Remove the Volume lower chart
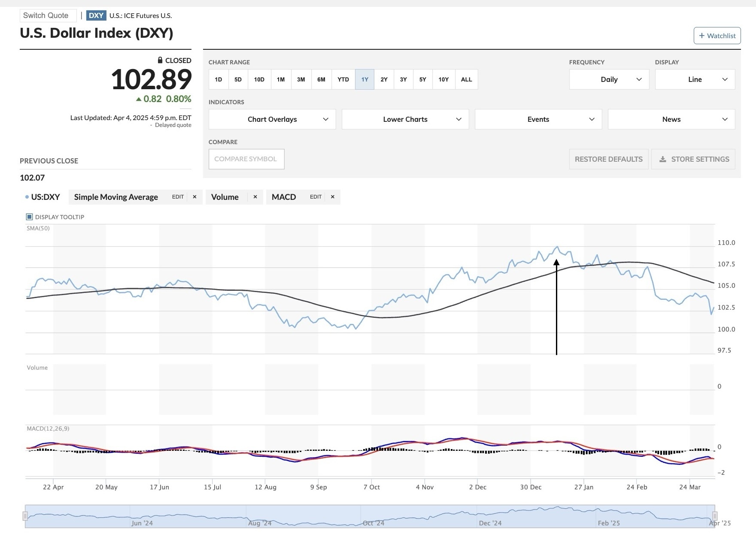Viewport: 756px width, 540px height. (x=255, y=197)
